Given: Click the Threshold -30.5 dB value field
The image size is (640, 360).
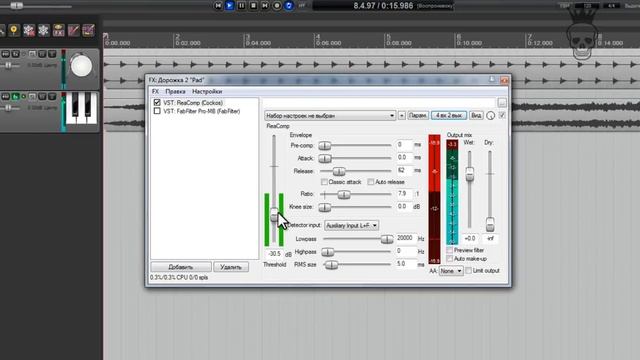Looking at the screenshot, I should click(275, 254).
